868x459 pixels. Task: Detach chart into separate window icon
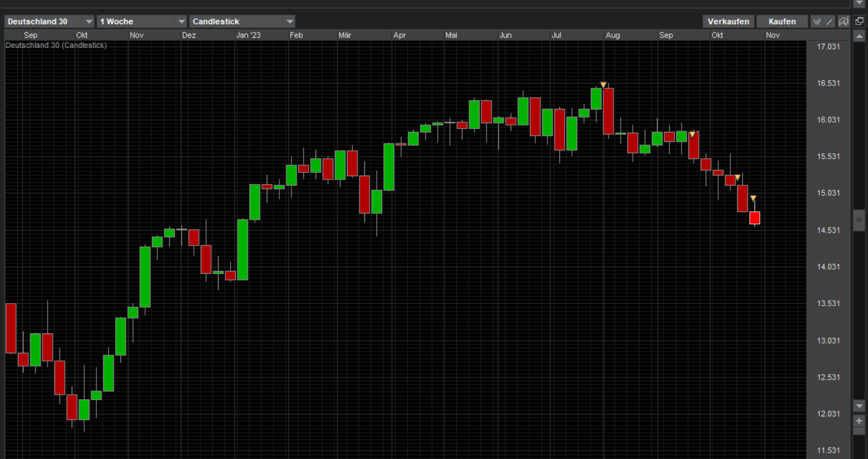coord(859,21)
